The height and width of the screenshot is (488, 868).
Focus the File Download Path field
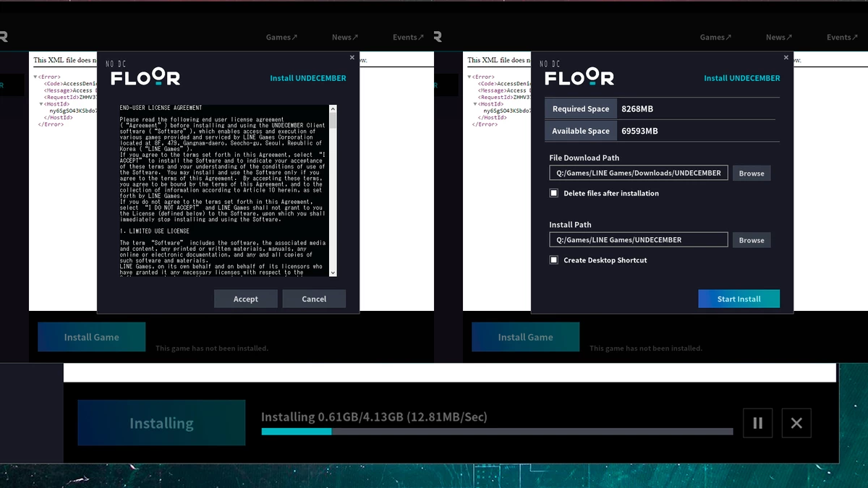pos(639,174)
